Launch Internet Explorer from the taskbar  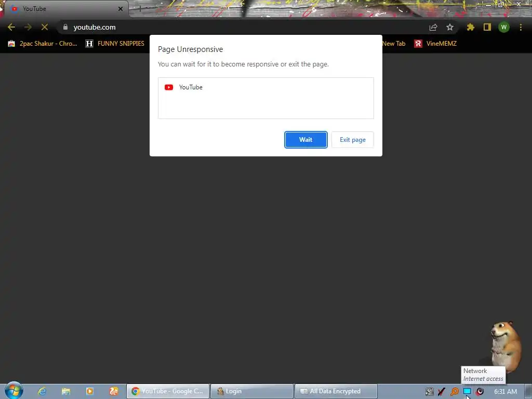point(42,391)
